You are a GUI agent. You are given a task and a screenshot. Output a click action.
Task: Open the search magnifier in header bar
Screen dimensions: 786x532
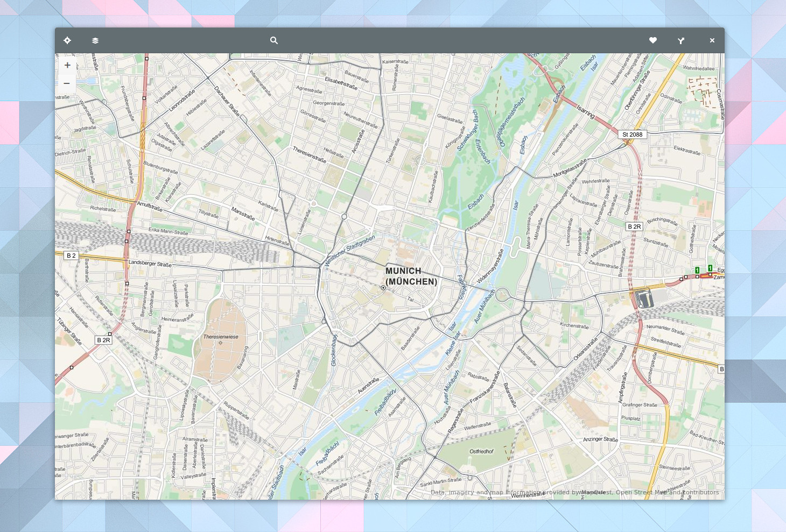point(274,40)
